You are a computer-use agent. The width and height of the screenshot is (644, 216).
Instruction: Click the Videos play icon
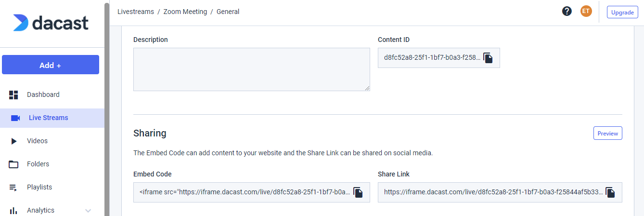point(14,141)
